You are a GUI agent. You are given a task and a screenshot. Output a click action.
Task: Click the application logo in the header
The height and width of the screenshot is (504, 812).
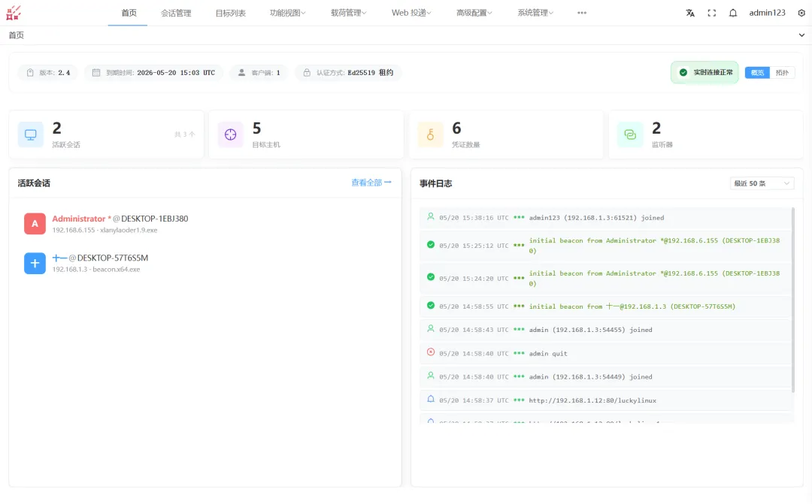coord(14,13)
